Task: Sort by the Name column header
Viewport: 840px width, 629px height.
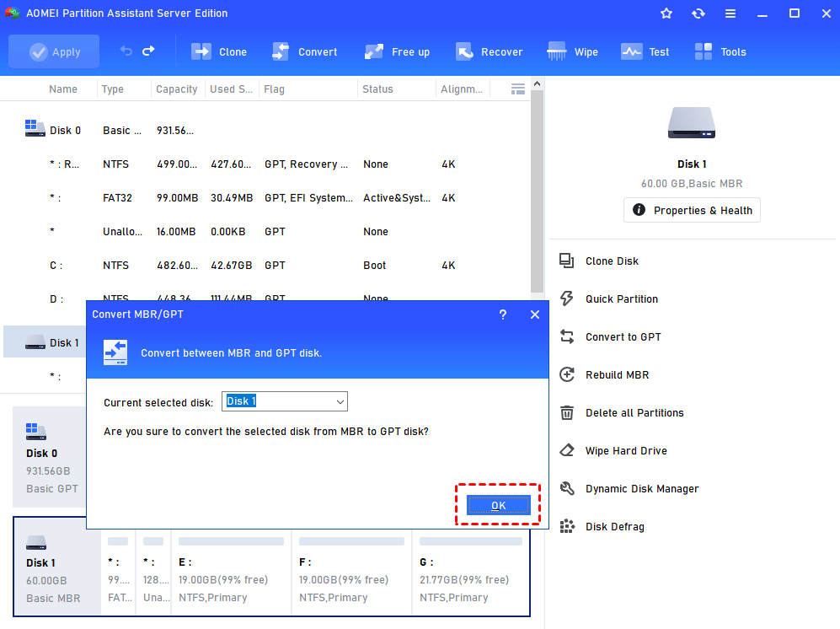Action: point(62,89)
